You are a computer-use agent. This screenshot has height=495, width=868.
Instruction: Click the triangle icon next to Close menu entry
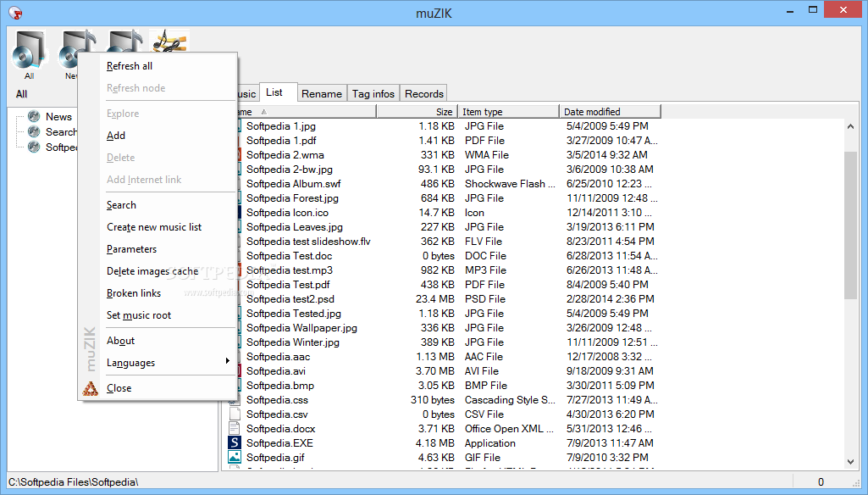point(91,388)
